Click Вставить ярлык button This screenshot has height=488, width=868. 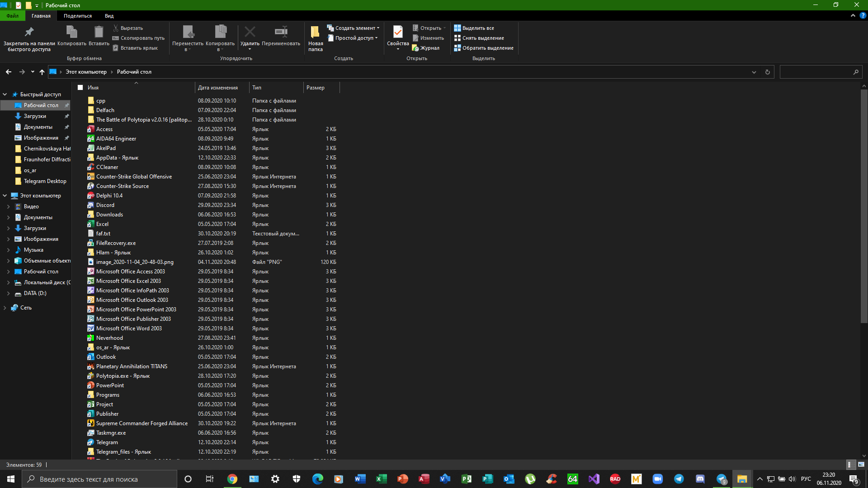pyautogui.click(x=135, y=48)
